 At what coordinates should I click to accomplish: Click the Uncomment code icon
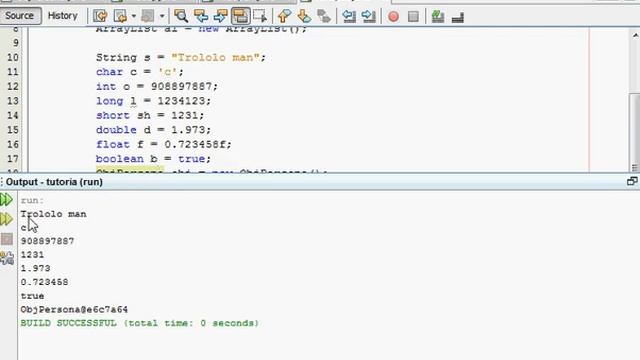tap(458, 17)
